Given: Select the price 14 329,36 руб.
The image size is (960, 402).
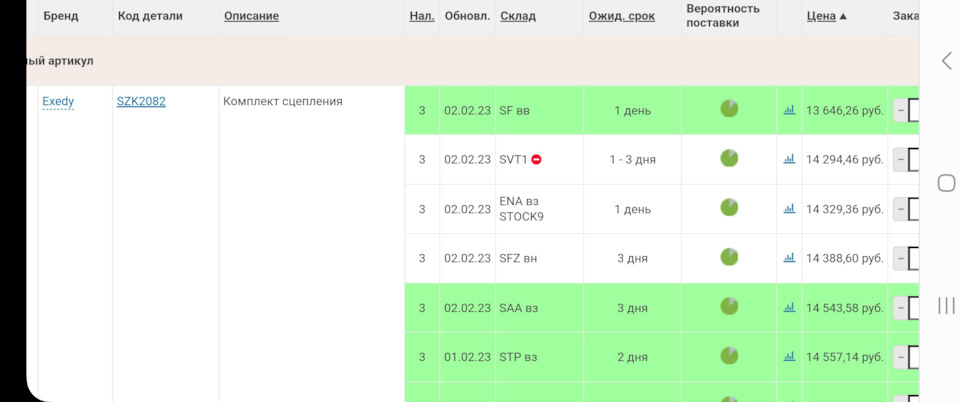Looking at the screenshot, I should pyautogui.click(x=845, y=209).
